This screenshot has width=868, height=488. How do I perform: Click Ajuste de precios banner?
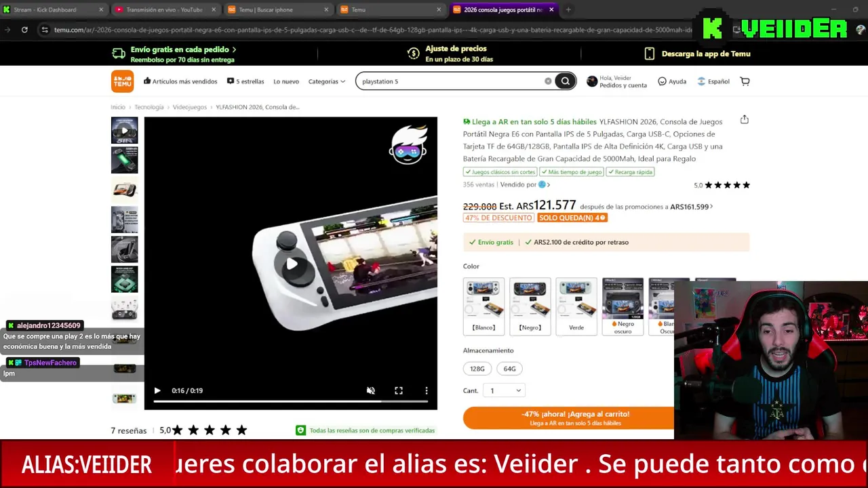coord(450,54)
